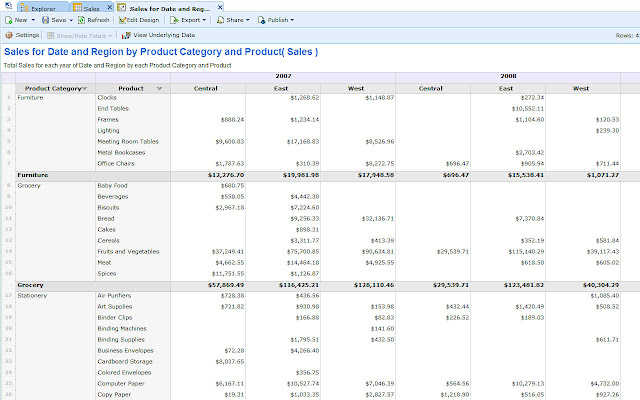Open the Settings gear option
This screenshot has width=640, height=400.
tap(22, 34)
